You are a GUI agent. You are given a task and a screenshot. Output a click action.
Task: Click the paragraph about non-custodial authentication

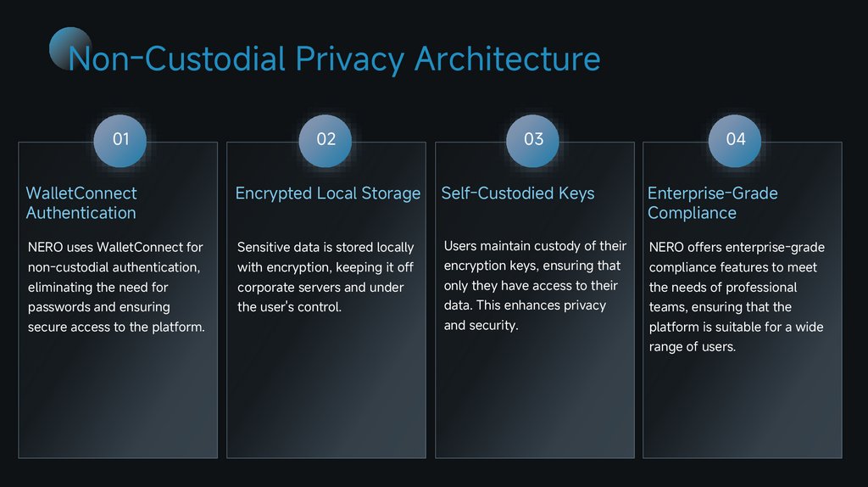(x=117, y=287)
